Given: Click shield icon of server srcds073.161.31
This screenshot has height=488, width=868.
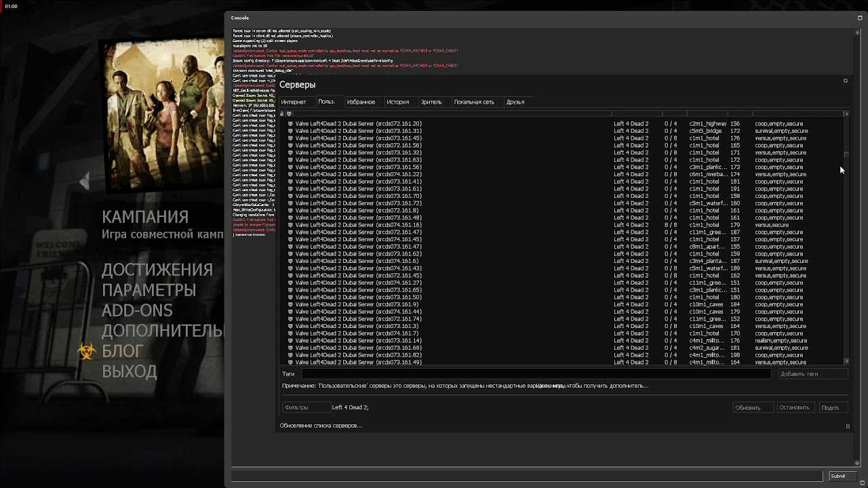Looking at the screenshot, I should pyautogui.click(x=290, y=131).
